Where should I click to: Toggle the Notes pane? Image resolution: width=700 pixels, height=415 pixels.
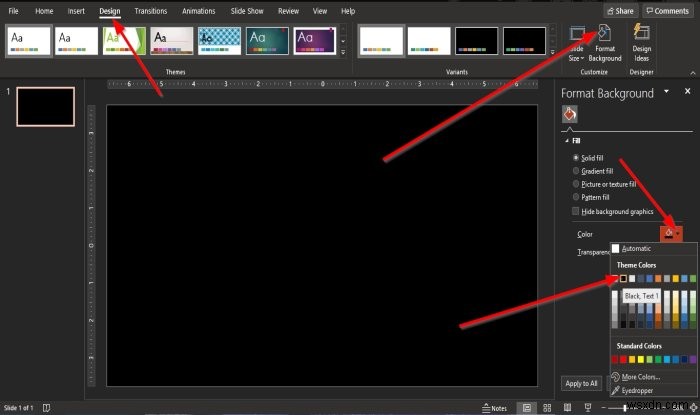(x=495, y=408)
